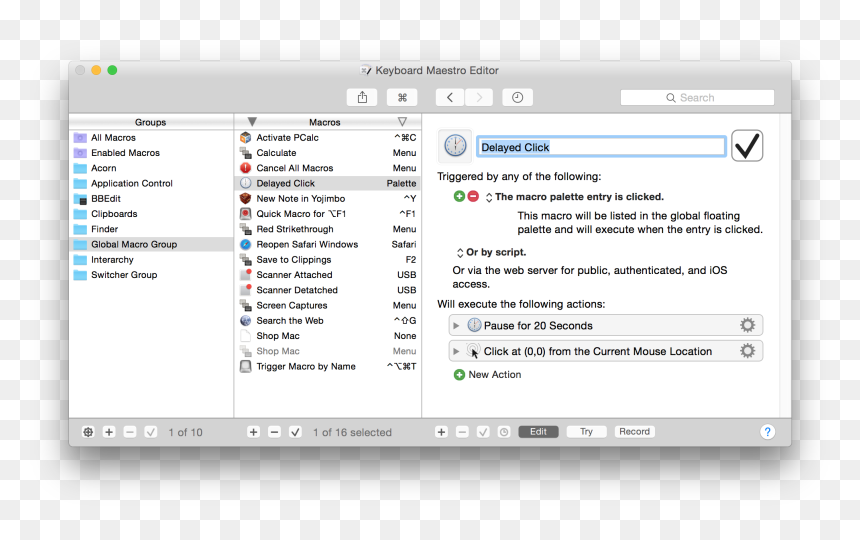
Task: Remove the trigger with the red minus
Action: (473, 196)
